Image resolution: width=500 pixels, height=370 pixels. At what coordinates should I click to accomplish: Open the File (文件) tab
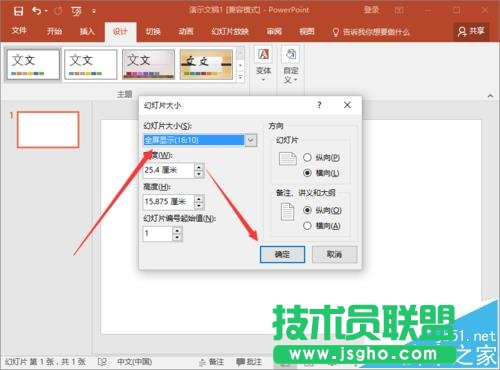click(x=19, y=31)
